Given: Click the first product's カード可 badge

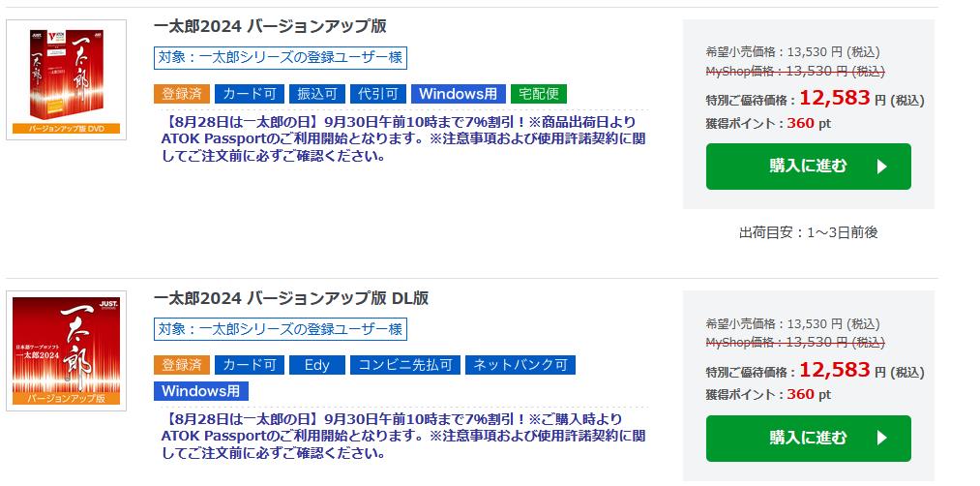Looking at the screenshot, I should tap(250, 94).
